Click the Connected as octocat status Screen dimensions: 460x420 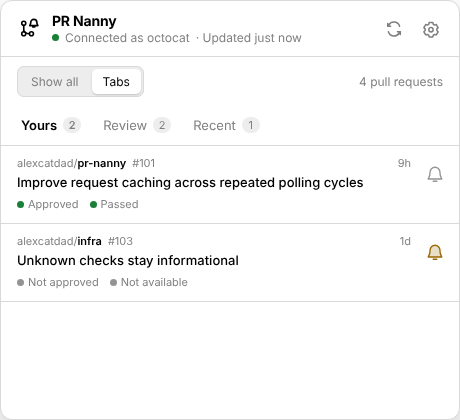(127, 38)
